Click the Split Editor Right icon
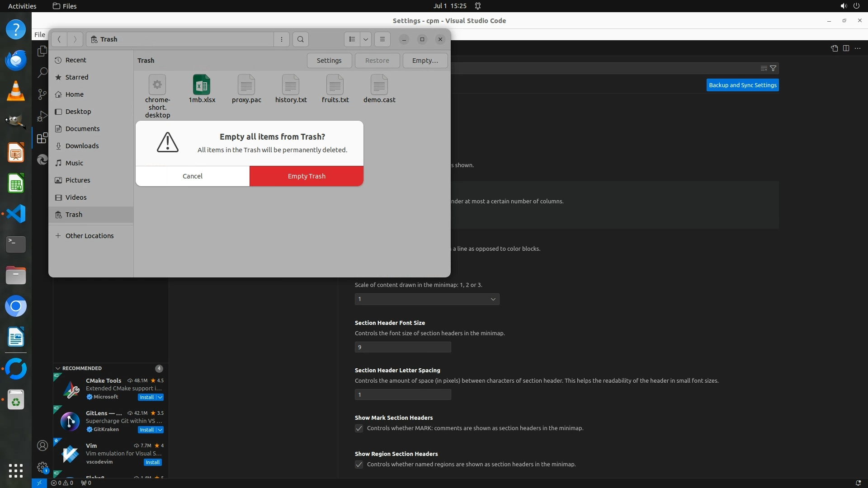 pos(846,48)
